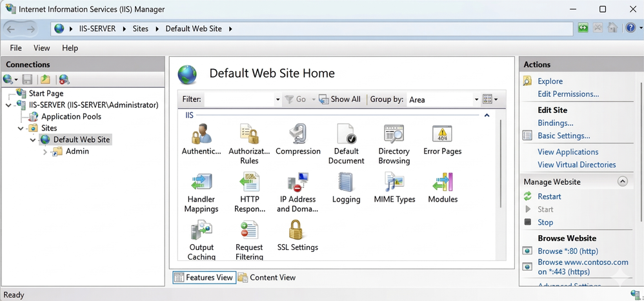Stop the website

pyautogui.click(x=545, y=222)
